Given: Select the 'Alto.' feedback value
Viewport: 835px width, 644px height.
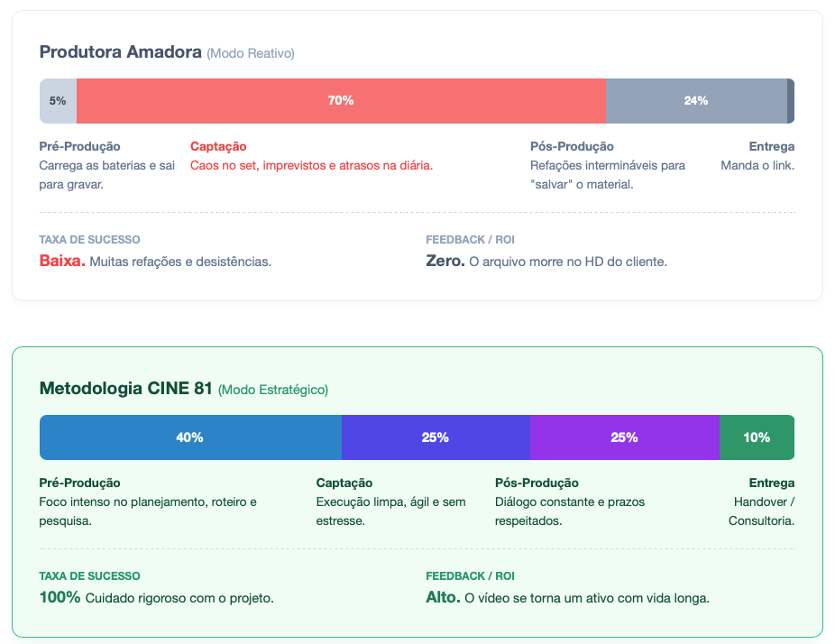Looking at the screenshot, I should pos(443,597).
